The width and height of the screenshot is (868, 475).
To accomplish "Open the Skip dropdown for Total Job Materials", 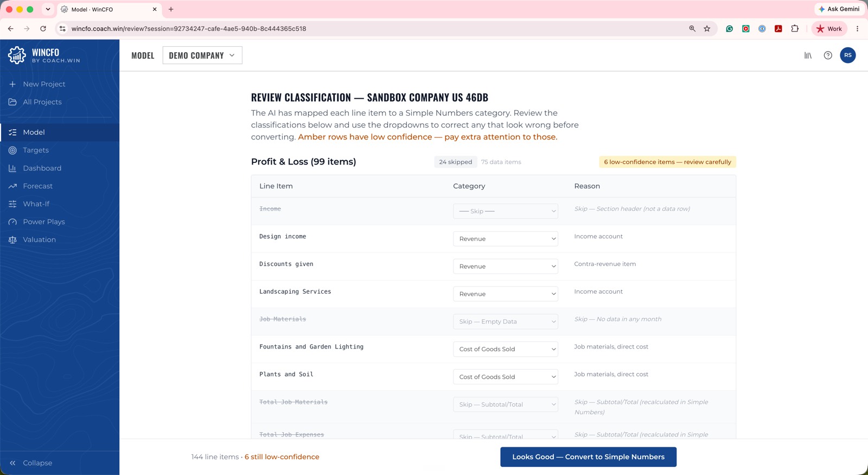I will pyautogui.click(x=506, y=404).
